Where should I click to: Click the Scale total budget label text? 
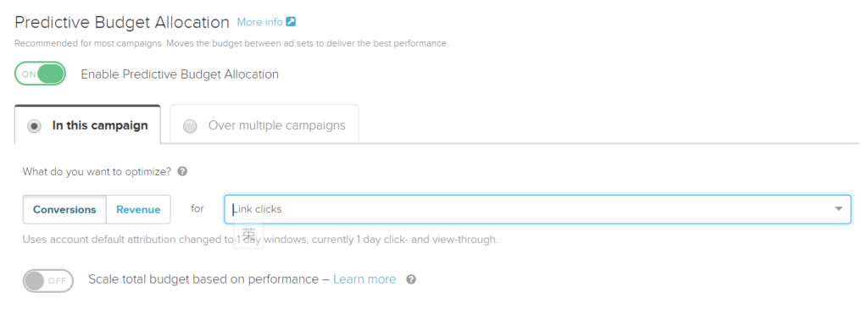pos(203,279)
